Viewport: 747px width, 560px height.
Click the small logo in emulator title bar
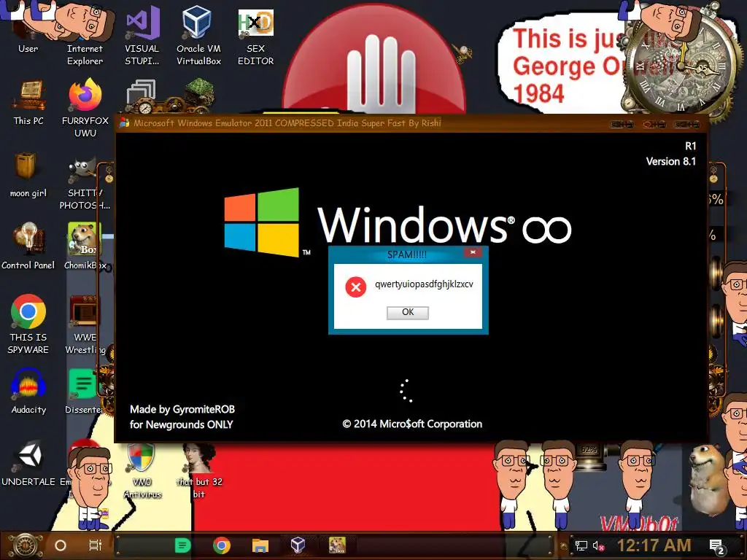(124, 122)
